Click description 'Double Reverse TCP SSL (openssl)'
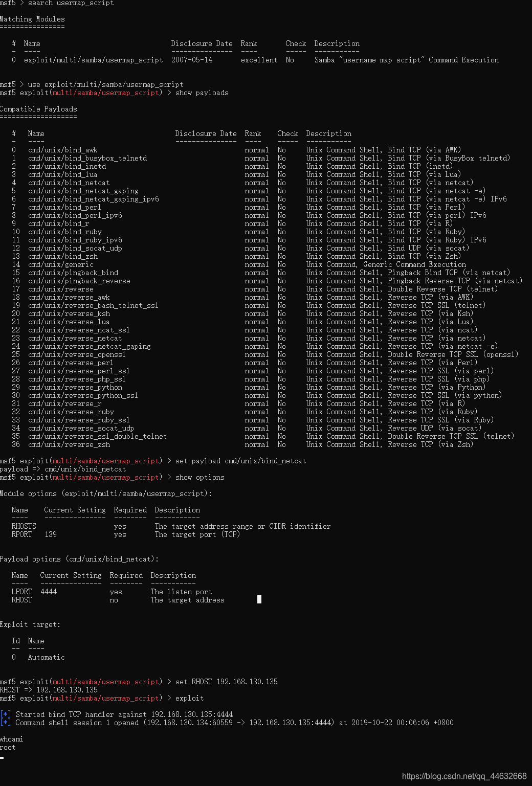532x786 pixels. (453, 354)
